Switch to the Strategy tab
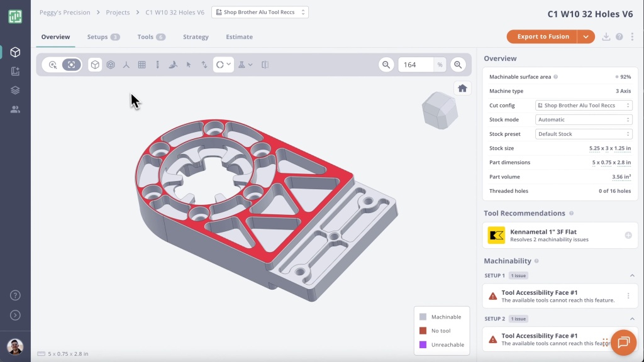The image size is (644, 362). pos(196,37)
